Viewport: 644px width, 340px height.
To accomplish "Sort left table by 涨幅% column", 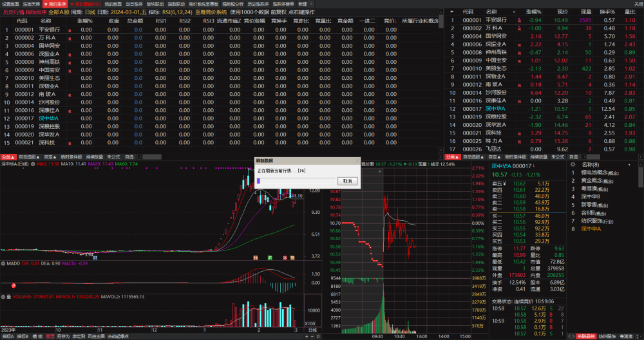I will click(85, 21).
